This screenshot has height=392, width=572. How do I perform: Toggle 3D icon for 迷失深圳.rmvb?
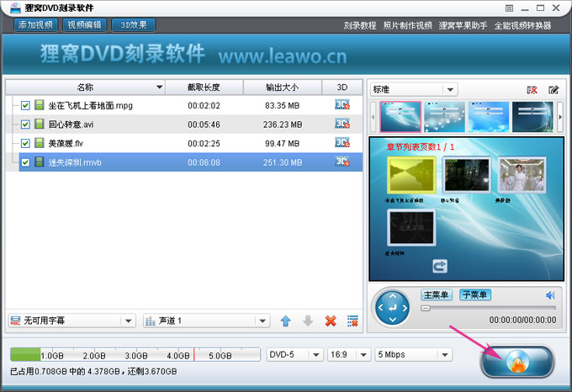click(342, 162)
